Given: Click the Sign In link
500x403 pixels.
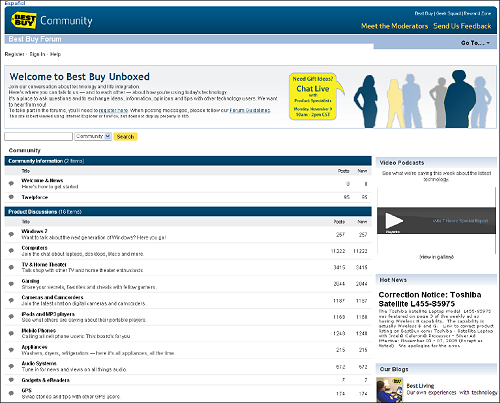Looking at the screenshot, I should 37,54.
